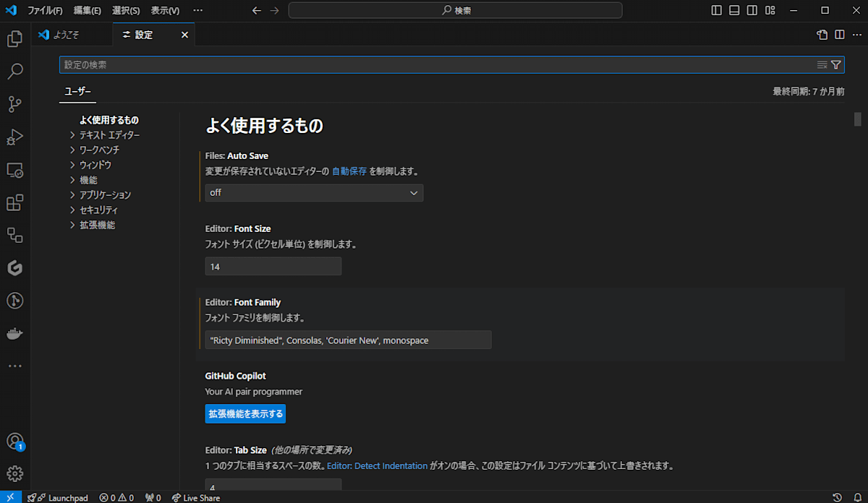Open the Accounts menu with badge 1
The height and width of the screenshot is (503, 868).
15,442
